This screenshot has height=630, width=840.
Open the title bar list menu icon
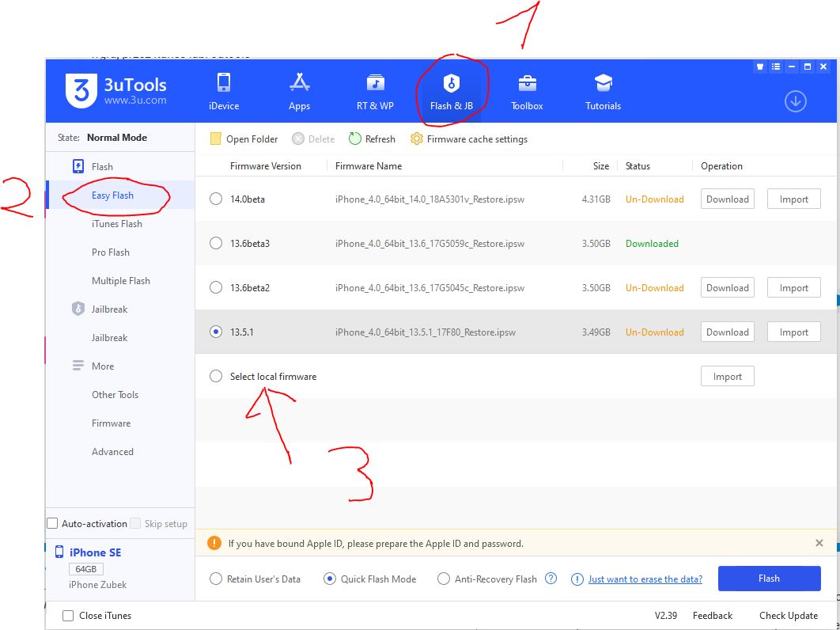(x=776, y=67)
